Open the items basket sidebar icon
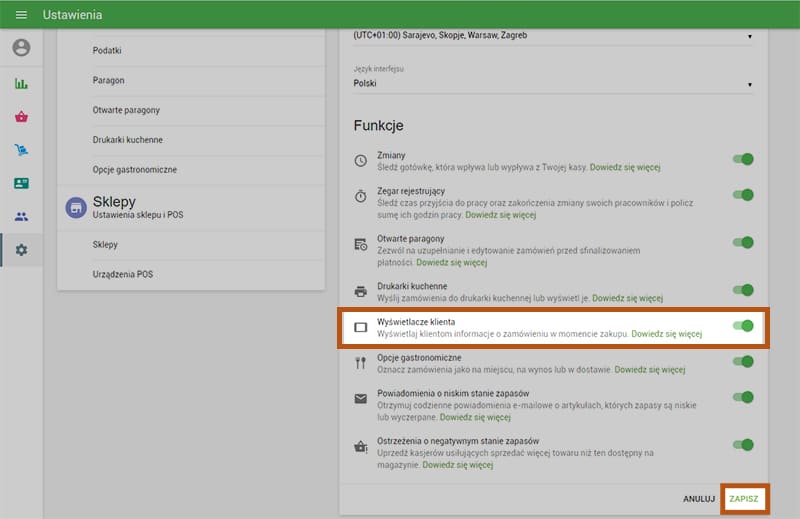Screen dimensions: 800x519 (21, 116)
